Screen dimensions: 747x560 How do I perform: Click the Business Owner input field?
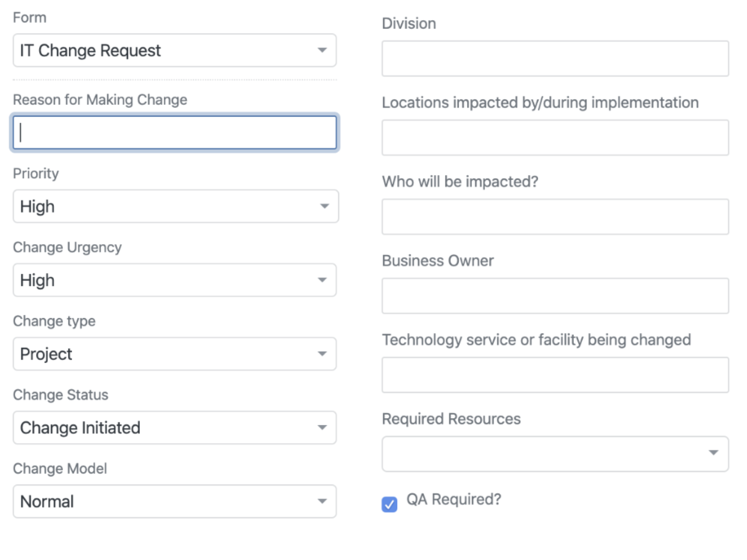click(x=555, y=296)
